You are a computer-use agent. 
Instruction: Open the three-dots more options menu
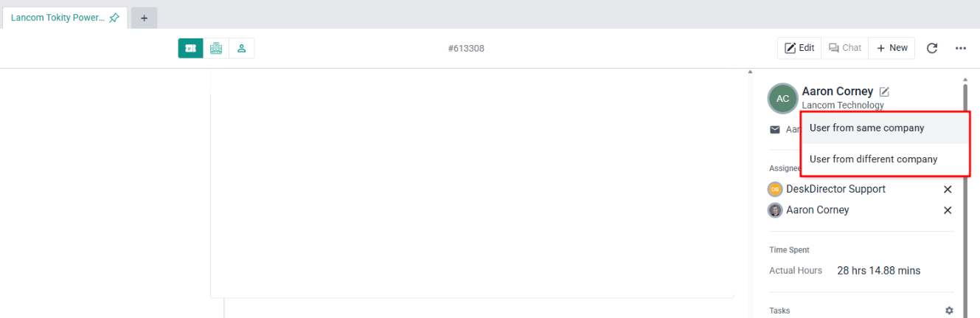[961, 48]
